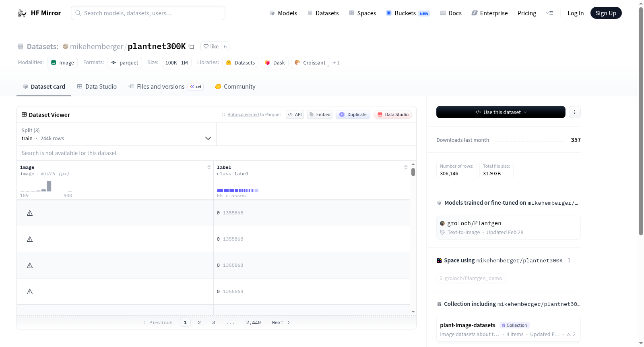This screenshot has width=644, height=347.
Task: Jump to last page 2,440
Action: point(254,322)
